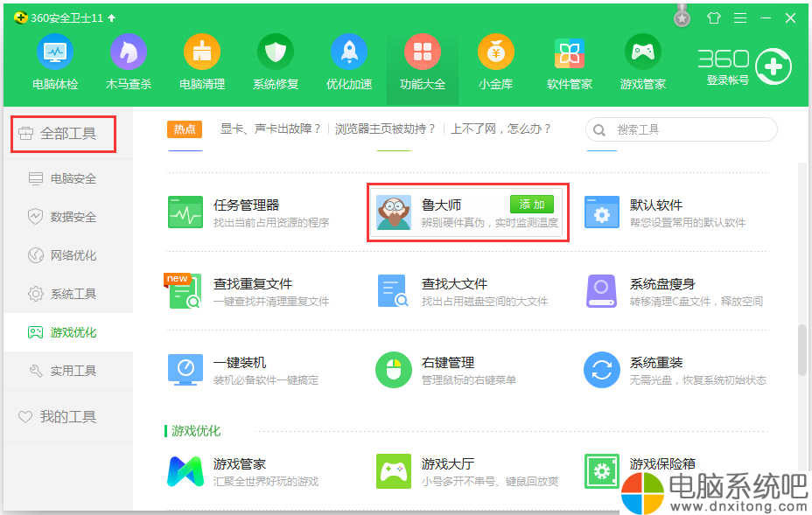This screenshot has width=812, height=515.
Task: Open the 一键装机 monitor icon
Action: [x=185, y=370]
